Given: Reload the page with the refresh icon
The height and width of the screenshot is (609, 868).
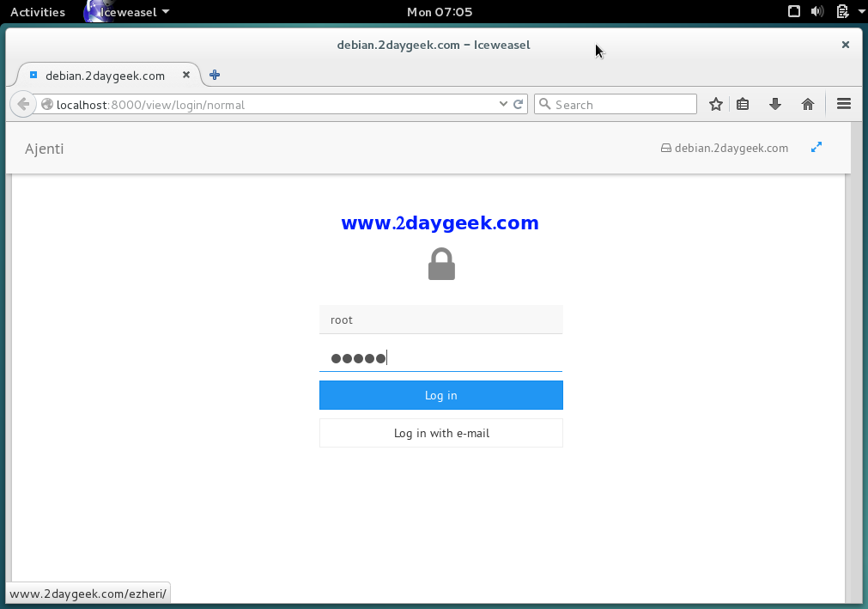Looking at the screenshot, I should [x=519, y=105].
